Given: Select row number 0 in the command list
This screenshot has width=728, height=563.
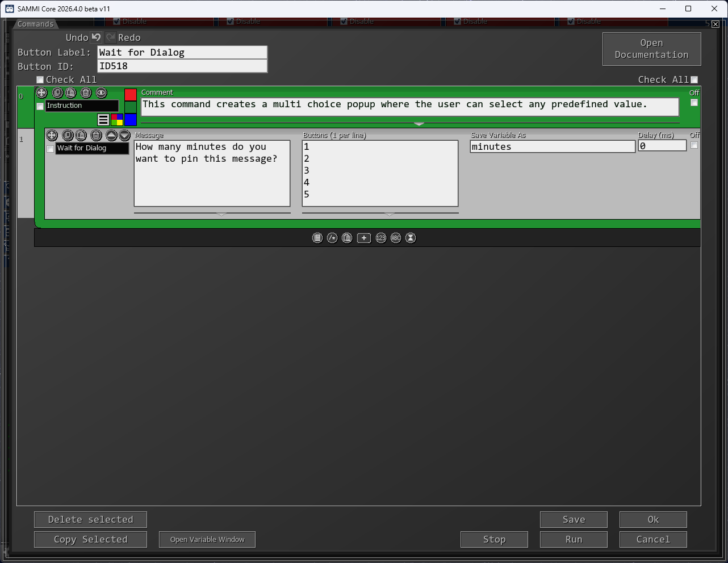Looking at the screenshot, I should (x=26, y=107).
